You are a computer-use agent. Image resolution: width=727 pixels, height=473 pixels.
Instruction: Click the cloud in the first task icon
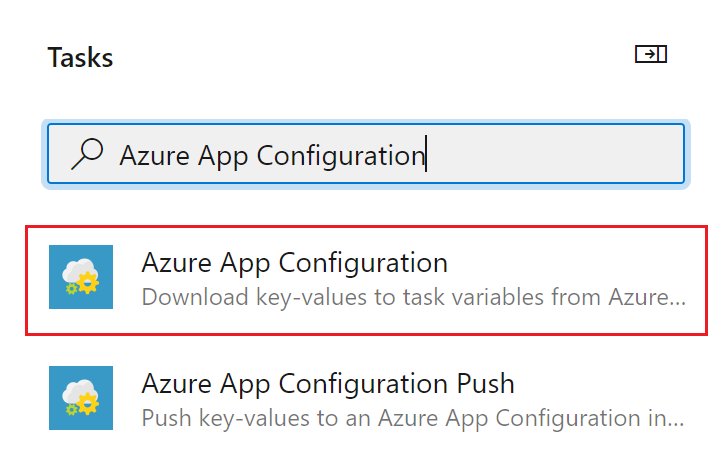(x=79, y=271)
